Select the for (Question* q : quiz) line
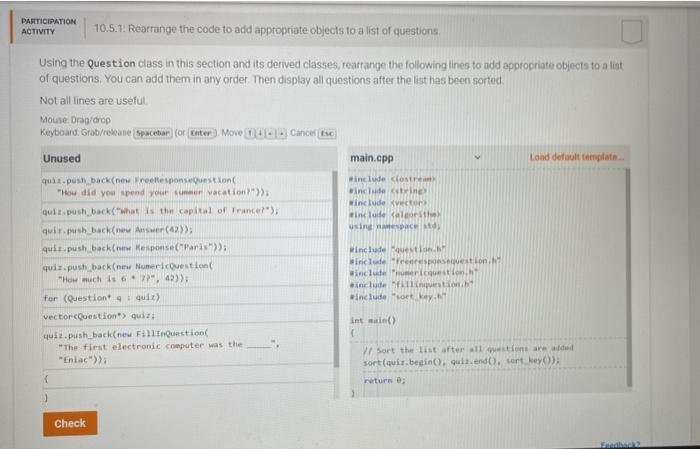This screenshot has height=449, width=700. tap(188, 297)
